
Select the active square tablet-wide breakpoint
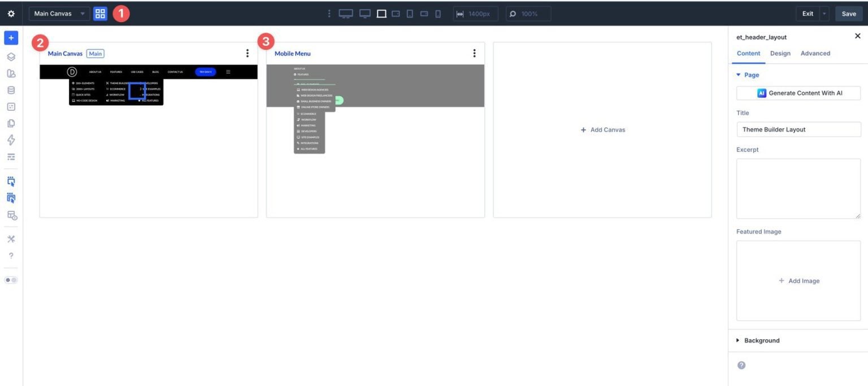(x=381, y=14)
